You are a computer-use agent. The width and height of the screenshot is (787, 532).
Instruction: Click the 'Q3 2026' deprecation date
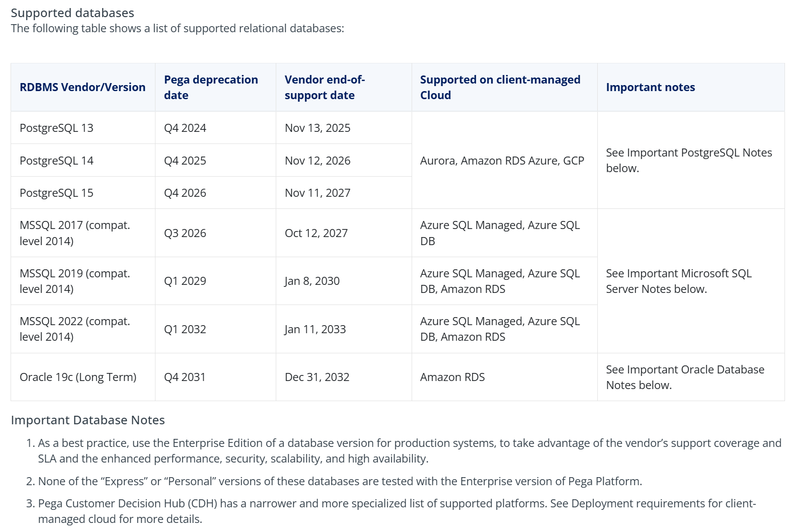pos(185,233)
